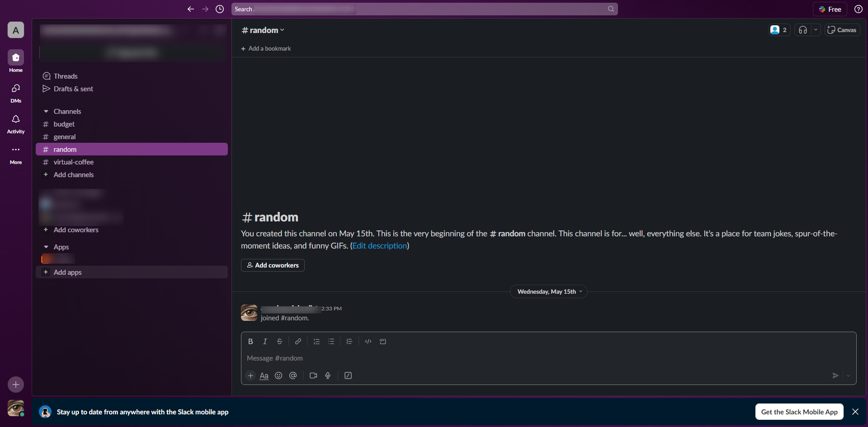The width and height of the screenshot is (868, 427).
Task: Open the general channel
Action: pyautogui.click(x=132, y=137)
